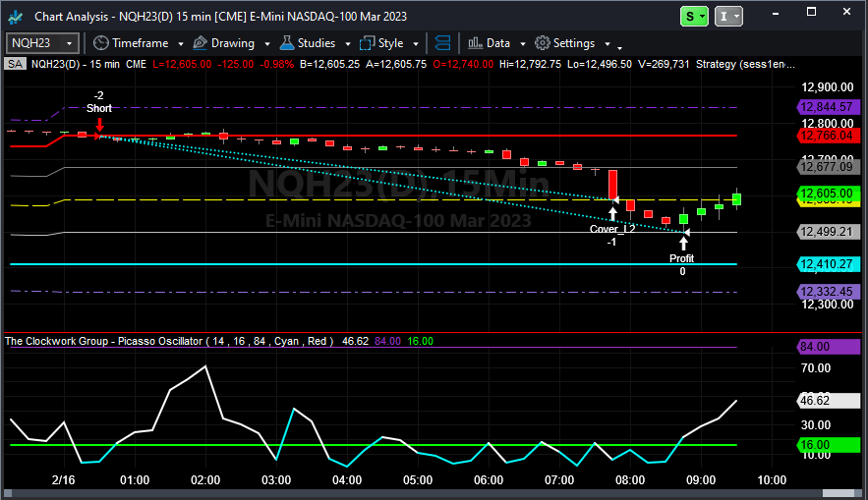Click the 84.00 purple oscillator level label
The width and height of the screenshot is (868, 500).
828,347
